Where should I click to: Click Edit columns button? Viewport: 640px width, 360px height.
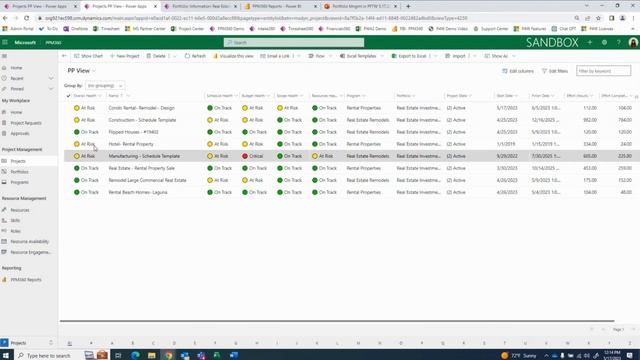click(x=518, y=71)
